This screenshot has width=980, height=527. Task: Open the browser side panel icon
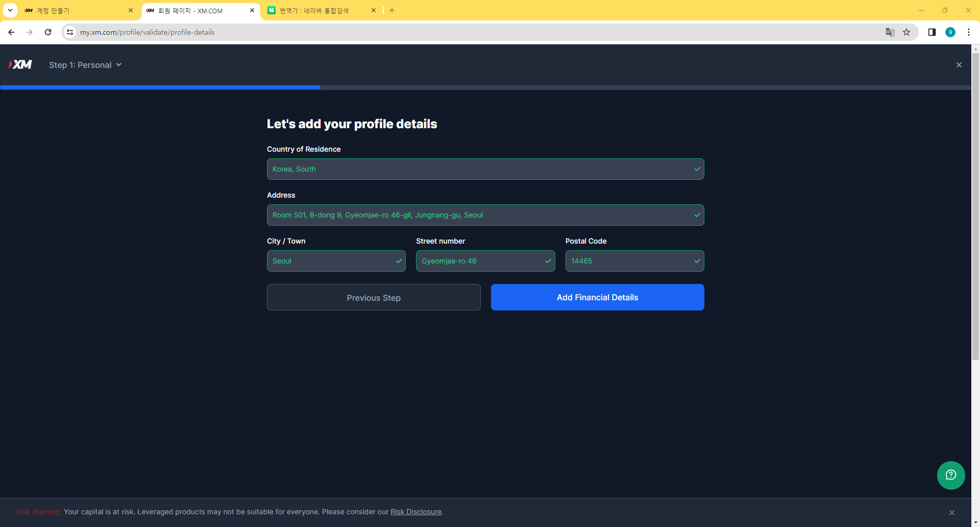(932, 32)
